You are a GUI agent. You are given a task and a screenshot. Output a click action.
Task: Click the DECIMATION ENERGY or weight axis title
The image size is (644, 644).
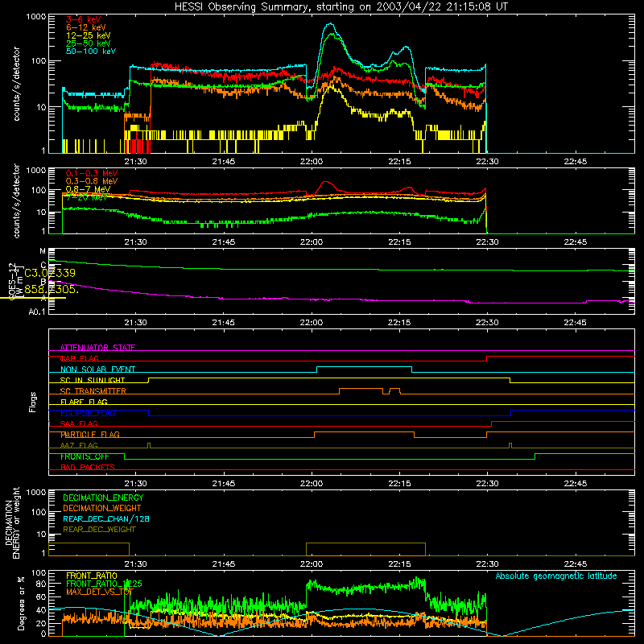click(12, 522)
